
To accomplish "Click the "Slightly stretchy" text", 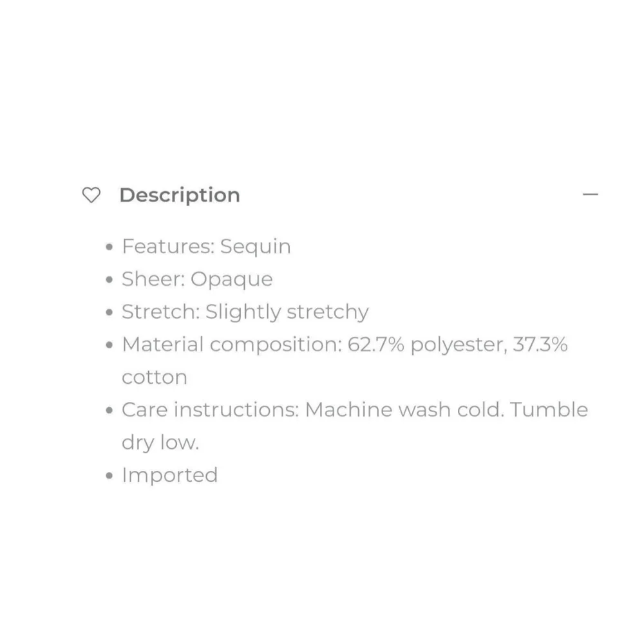I will point(287,312).
